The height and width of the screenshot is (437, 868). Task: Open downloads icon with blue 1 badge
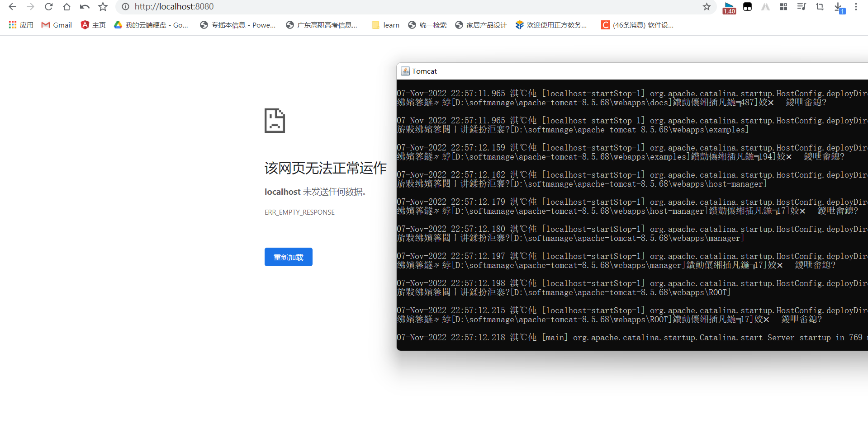[x=839, y=8]
